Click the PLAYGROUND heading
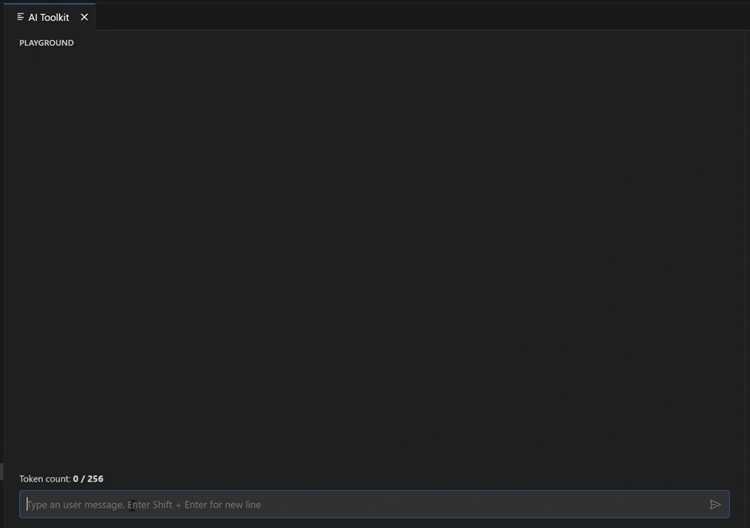The height and width of the screenshot is (528, 750). click(x=46, y=43)
